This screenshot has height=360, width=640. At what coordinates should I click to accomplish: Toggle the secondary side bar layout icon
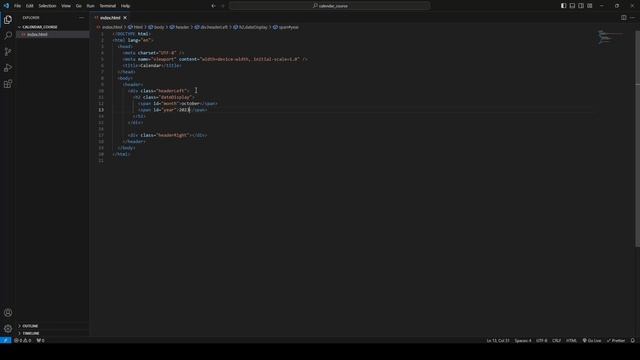coord(581,6)
